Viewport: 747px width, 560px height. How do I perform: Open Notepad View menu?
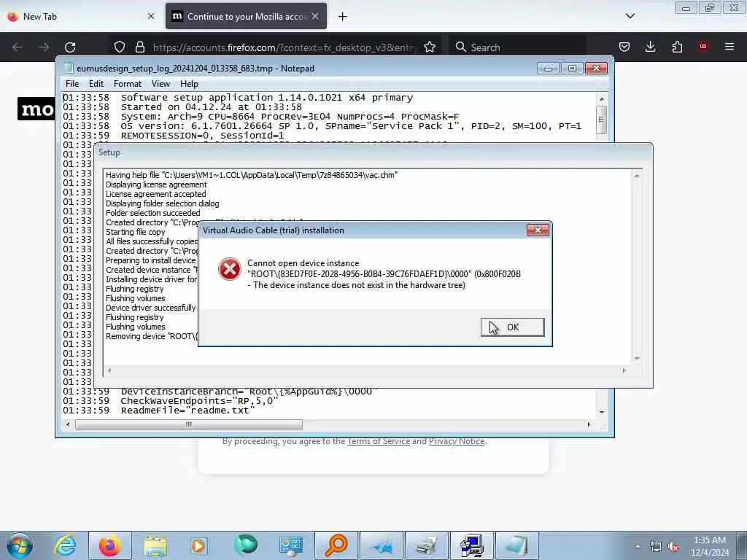(x=160, y=84)
